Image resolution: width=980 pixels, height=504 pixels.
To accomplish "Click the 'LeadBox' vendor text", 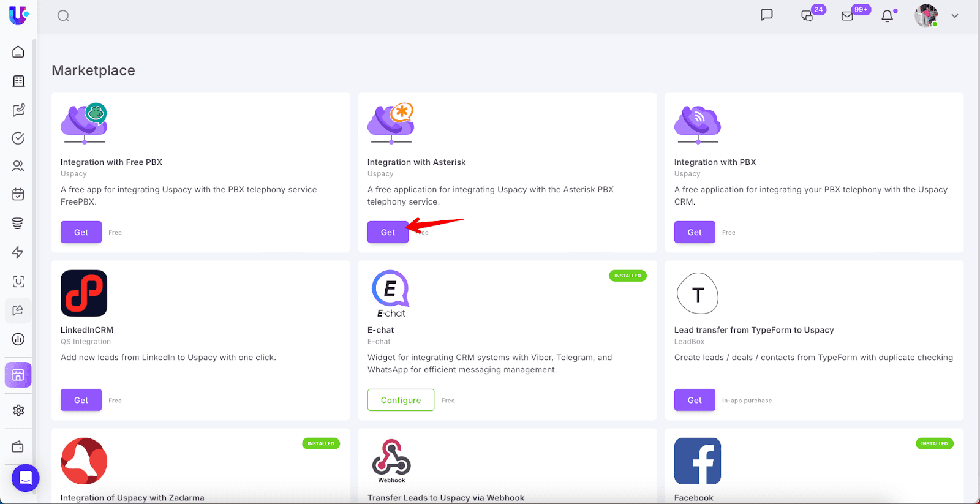I will [x=689, y=342].
